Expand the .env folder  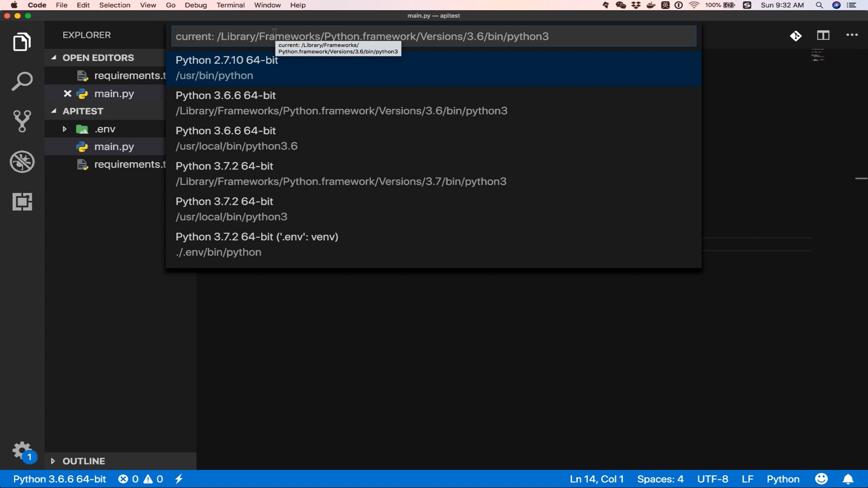tap(65, 129)
